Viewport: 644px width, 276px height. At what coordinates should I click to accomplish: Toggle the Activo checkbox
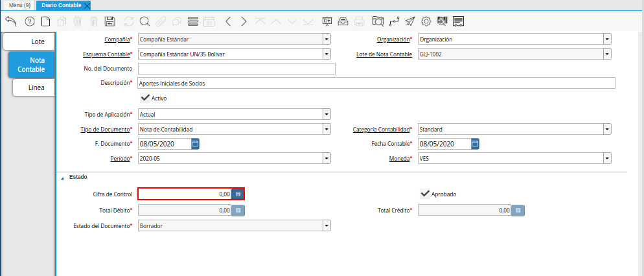coord(145,98)
